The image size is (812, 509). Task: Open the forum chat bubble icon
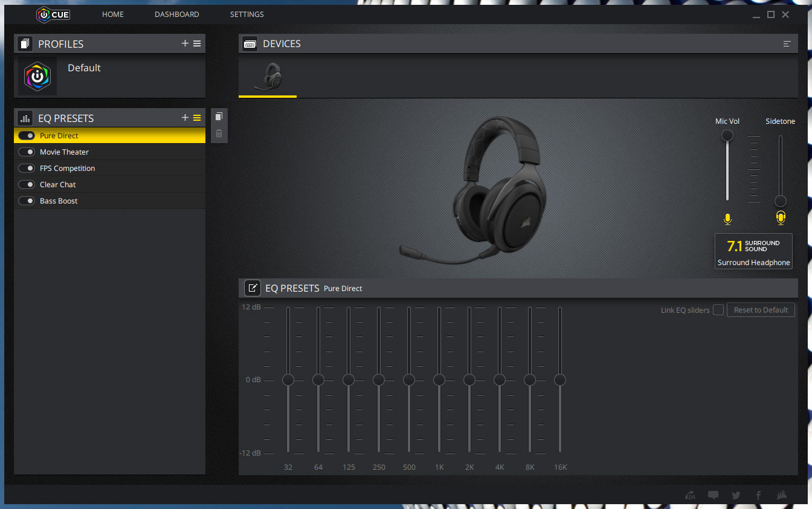click(714, 495)
